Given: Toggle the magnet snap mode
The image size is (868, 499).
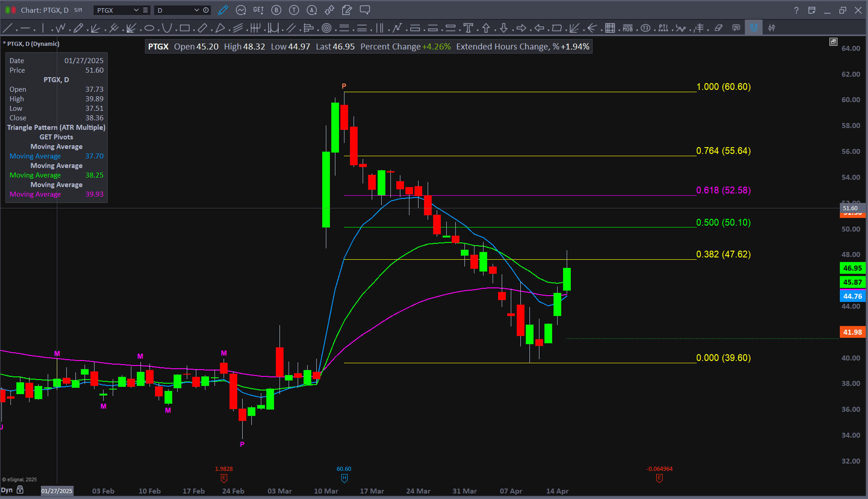Looking at the screenshot, I should (753, 28).
